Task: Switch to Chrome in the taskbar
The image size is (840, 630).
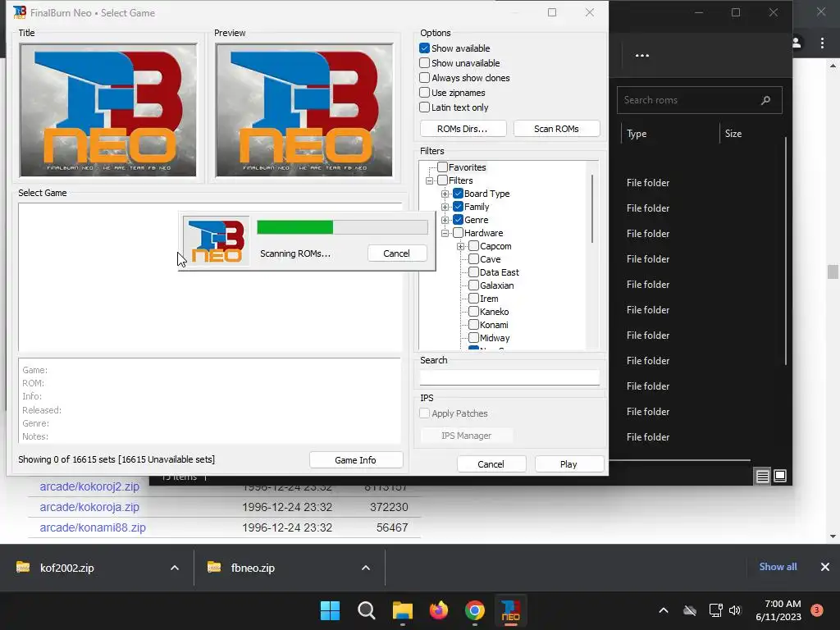Action: point(475,610)
